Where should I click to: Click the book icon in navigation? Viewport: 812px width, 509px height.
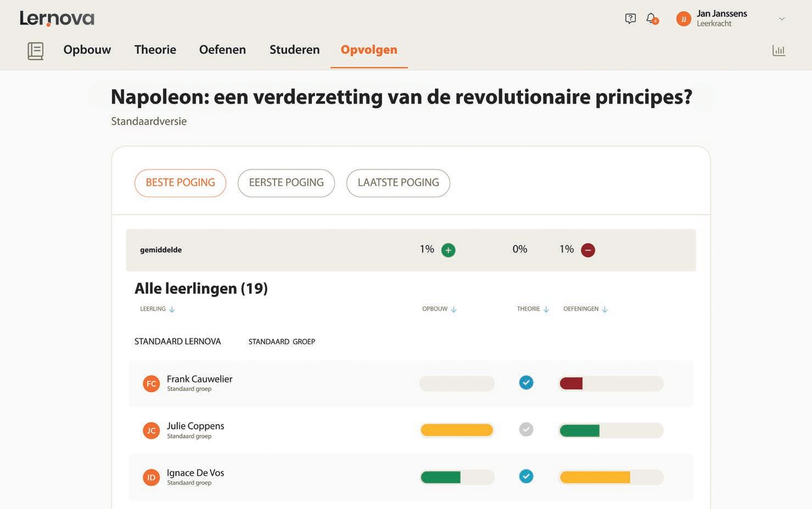(x=36, y=51)
